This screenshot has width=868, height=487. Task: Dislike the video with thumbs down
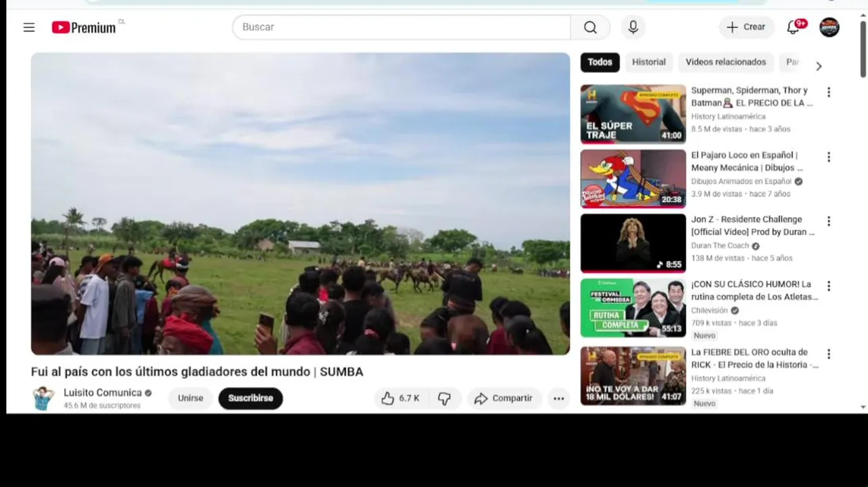[444, 398]
